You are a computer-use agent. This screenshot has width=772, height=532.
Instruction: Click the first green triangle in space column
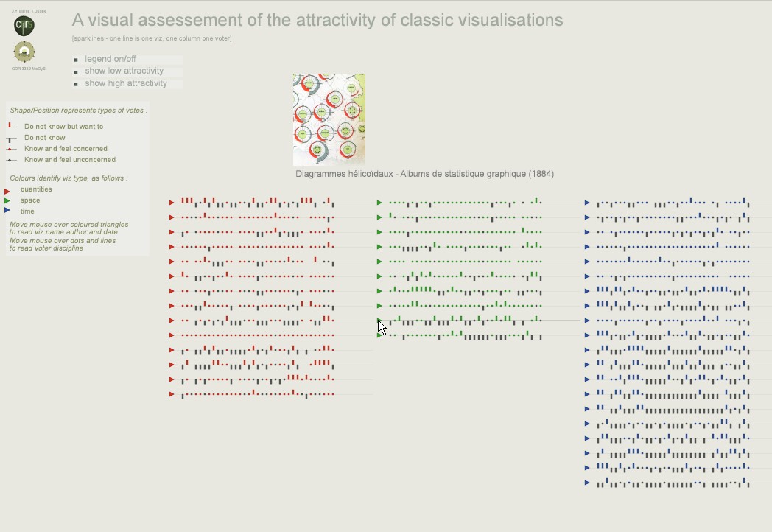(379, 203)
